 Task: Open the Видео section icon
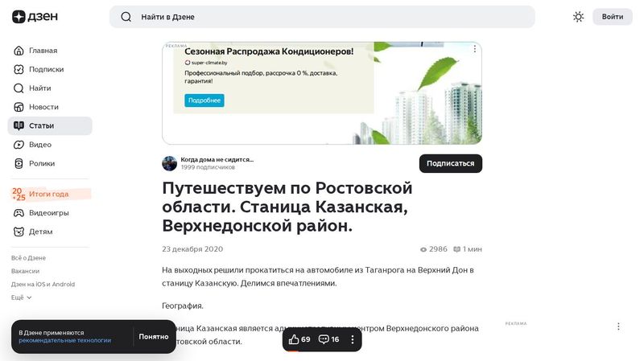(19, 145)
